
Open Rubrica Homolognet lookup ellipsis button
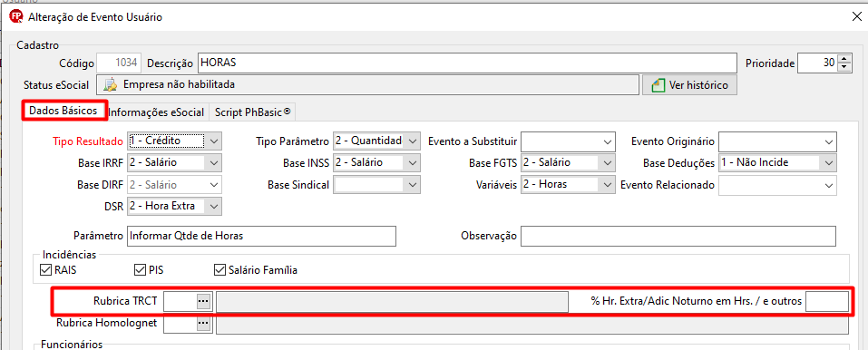click(x=203, y=323)
